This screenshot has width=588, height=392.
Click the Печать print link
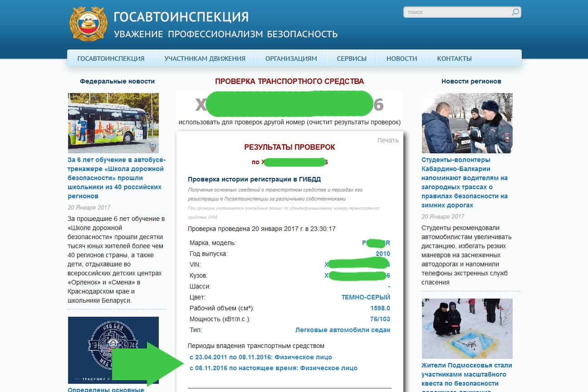pyautogui.click(x=387, y=140)
